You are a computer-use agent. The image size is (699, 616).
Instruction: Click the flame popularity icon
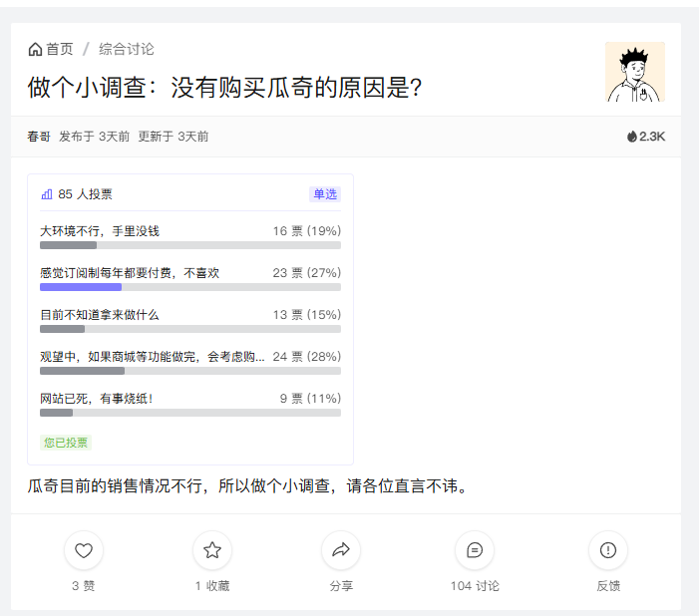631,136
